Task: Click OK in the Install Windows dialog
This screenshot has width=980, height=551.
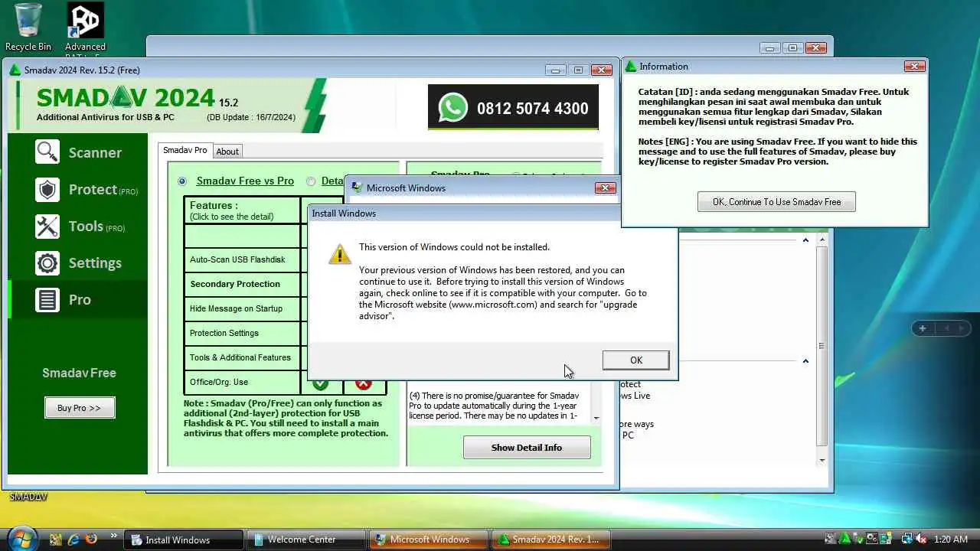Action: [x=635, y=360]
